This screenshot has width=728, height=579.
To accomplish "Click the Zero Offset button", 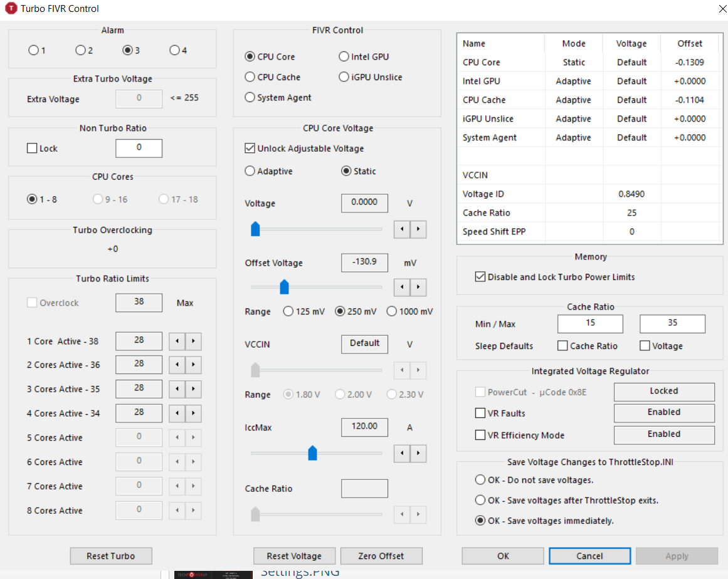I will [381, 556].
